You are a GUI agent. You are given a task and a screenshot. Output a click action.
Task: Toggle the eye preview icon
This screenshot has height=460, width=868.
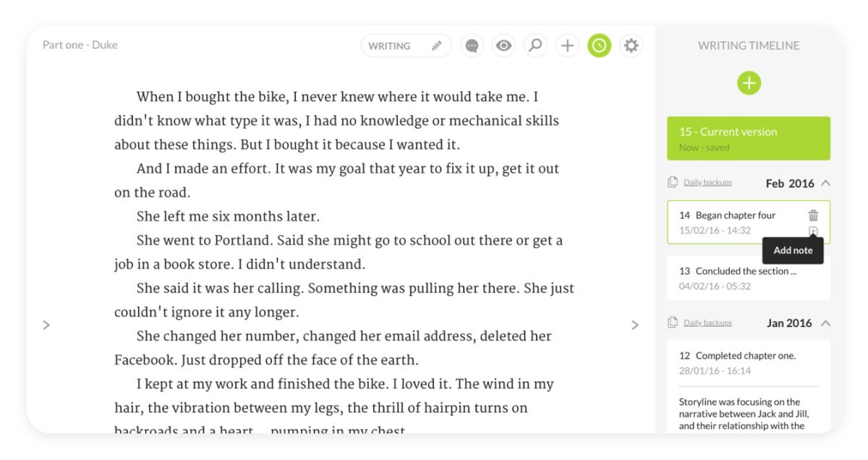(503, 46)
